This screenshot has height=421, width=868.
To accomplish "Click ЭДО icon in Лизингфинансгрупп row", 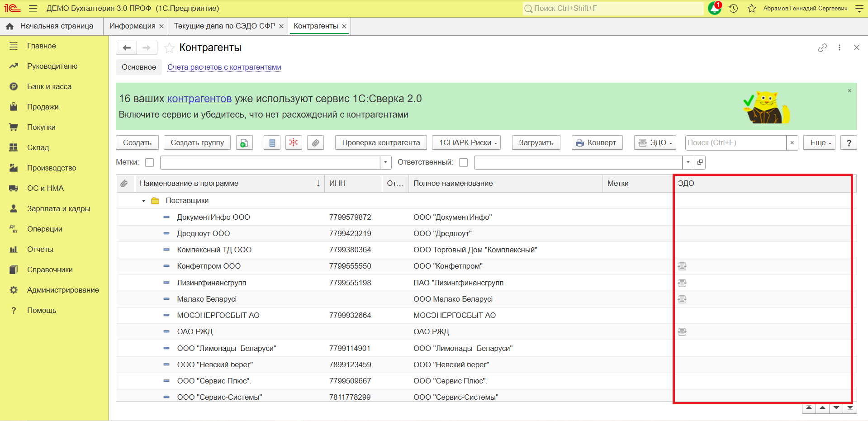I will point(682,283).
